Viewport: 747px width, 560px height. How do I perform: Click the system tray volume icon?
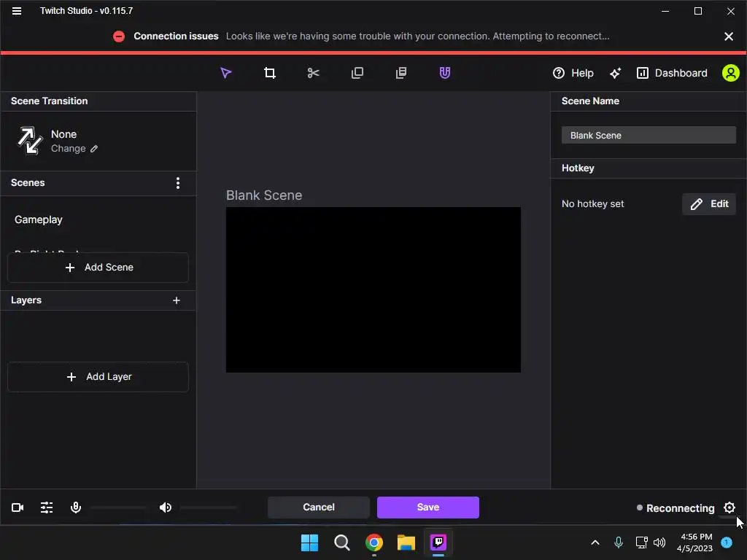[x=659, y=542]
